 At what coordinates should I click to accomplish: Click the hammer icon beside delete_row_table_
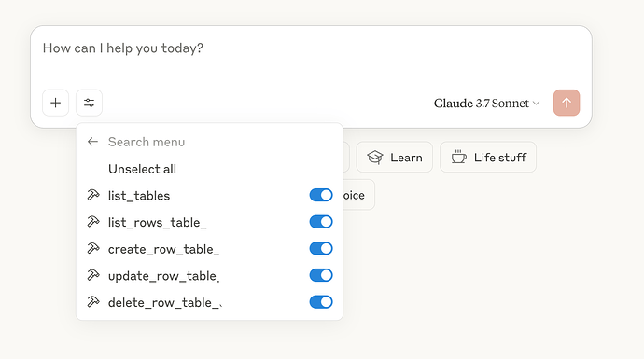pyautogui.click(x=93, y=302)
